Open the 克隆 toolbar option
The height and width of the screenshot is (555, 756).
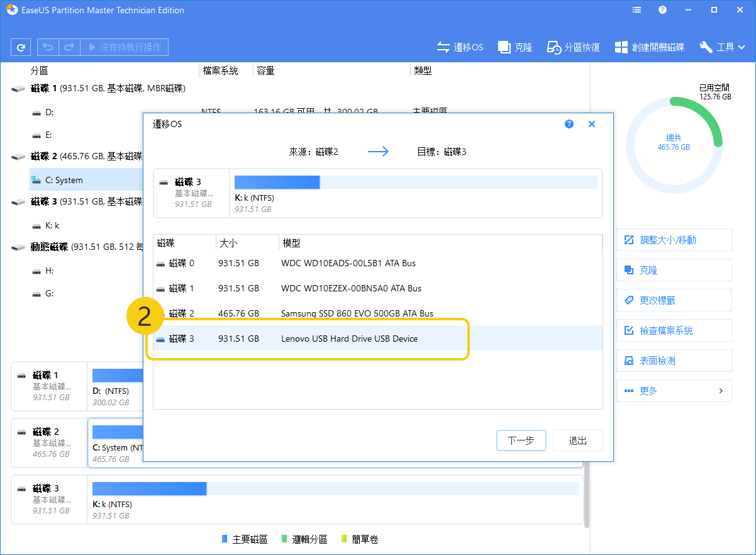click(x=515, y=47)
